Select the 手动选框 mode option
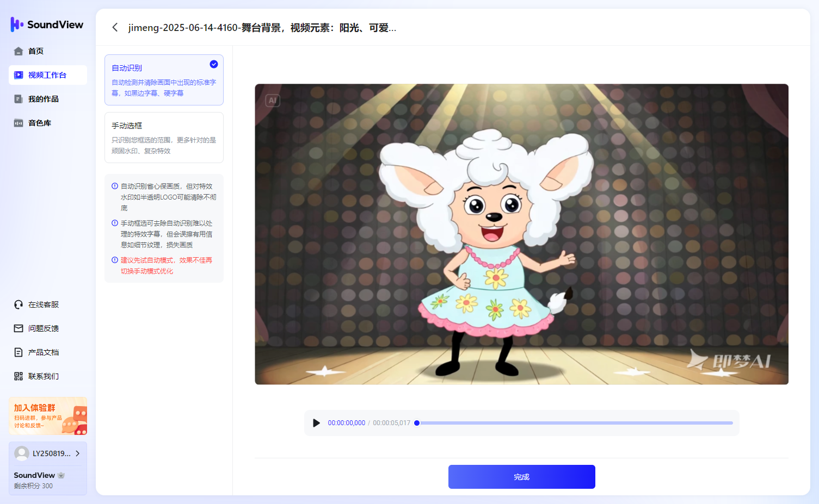 [x=164, y=138]
